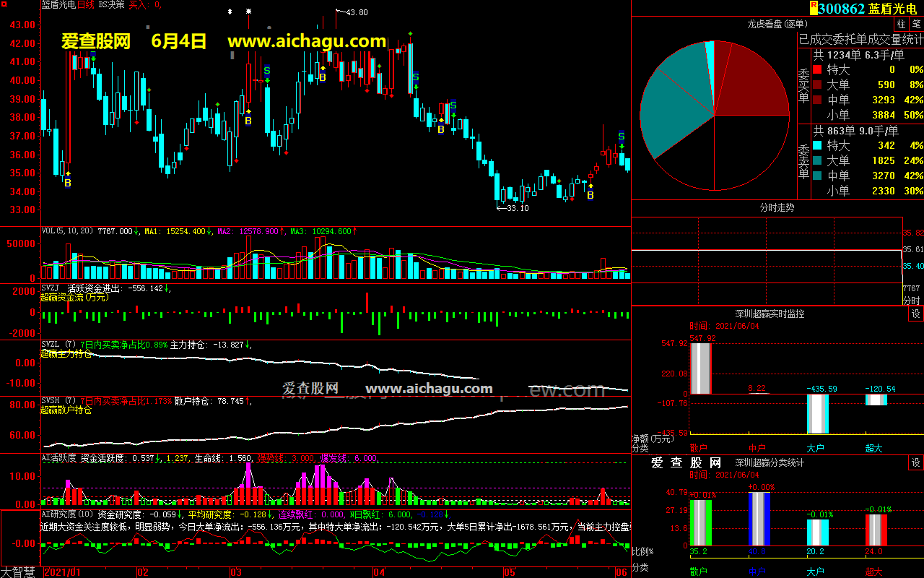Click the teal 大单 sell-order legend swatch

point(817,161)
